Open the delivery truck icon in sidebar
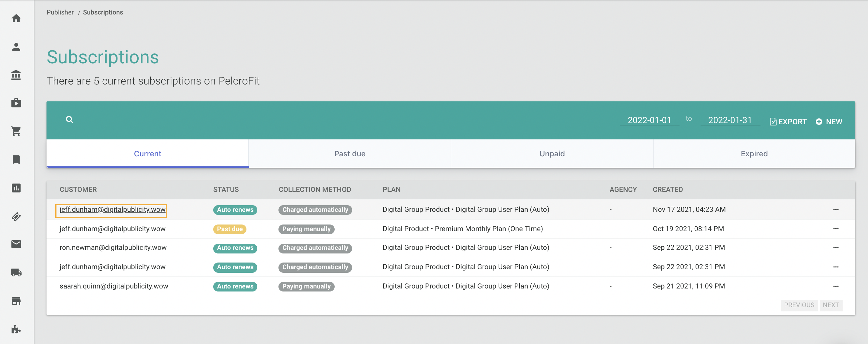Image resolution: width=868 pixels, height=344 pixels. 16,272
